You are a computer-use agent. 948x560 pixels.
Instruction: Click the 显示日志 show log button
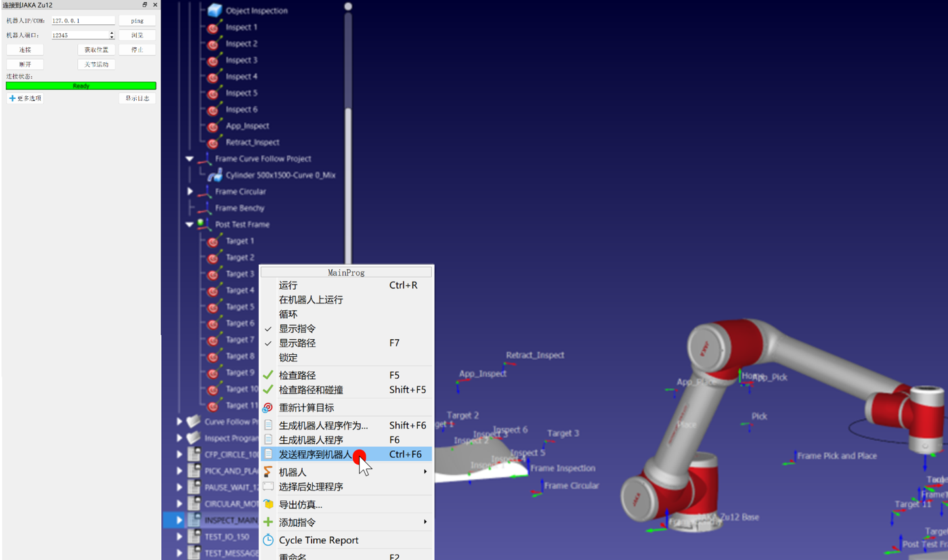137,98
